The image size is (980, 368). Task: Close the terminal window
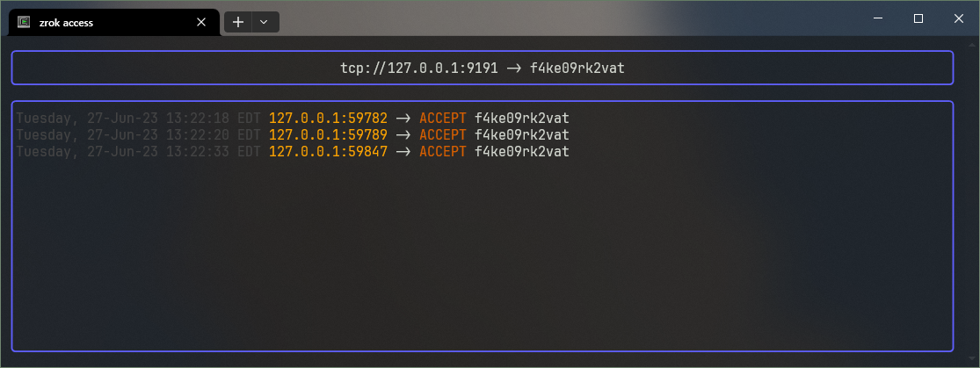[x=959, y=18]
